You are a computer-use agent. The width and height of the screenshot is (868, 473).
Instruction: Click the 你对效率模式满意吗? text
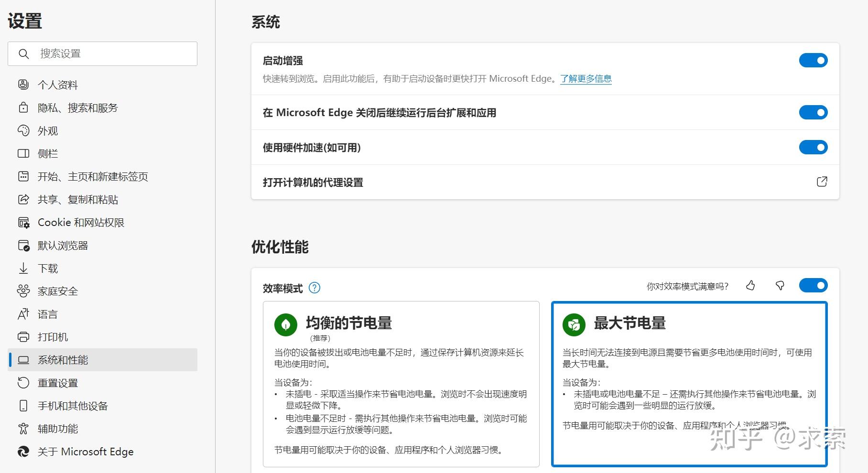pos(687,286)
